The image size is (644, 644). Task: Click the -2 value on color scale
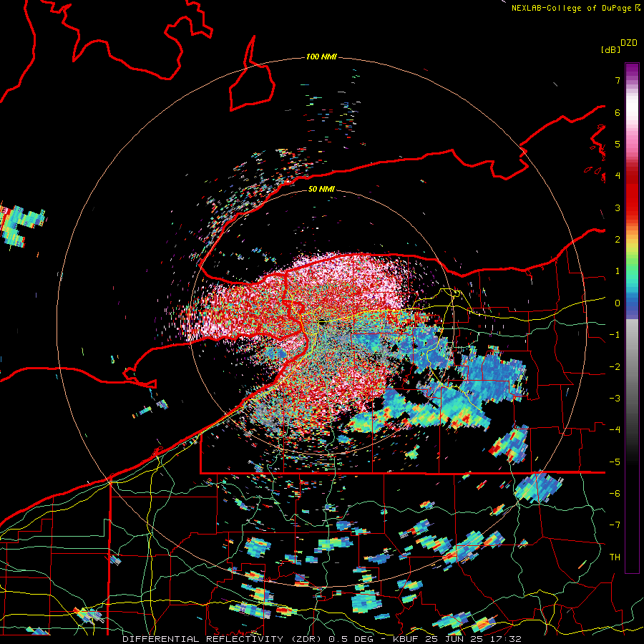tap(615, 366)
